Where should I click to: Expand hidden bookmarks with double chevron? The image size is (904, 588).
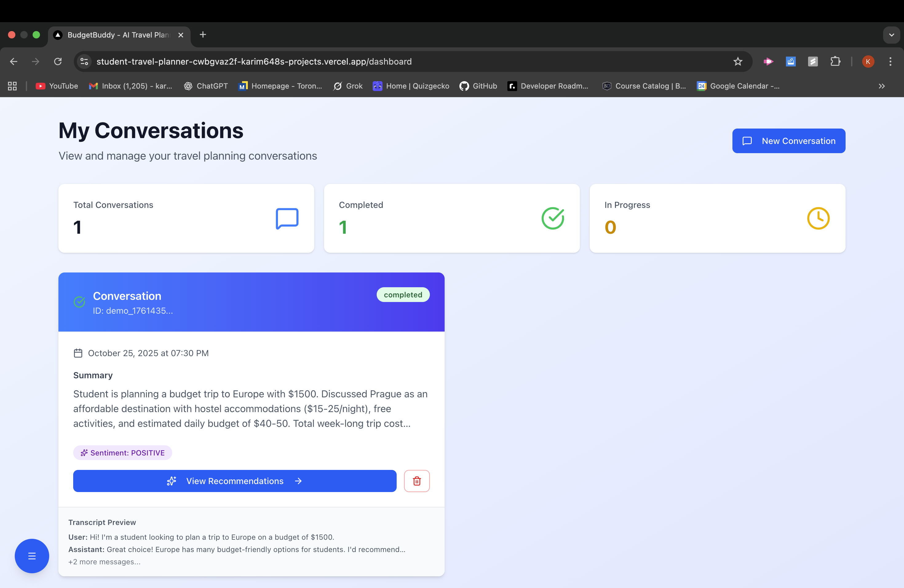882,86
